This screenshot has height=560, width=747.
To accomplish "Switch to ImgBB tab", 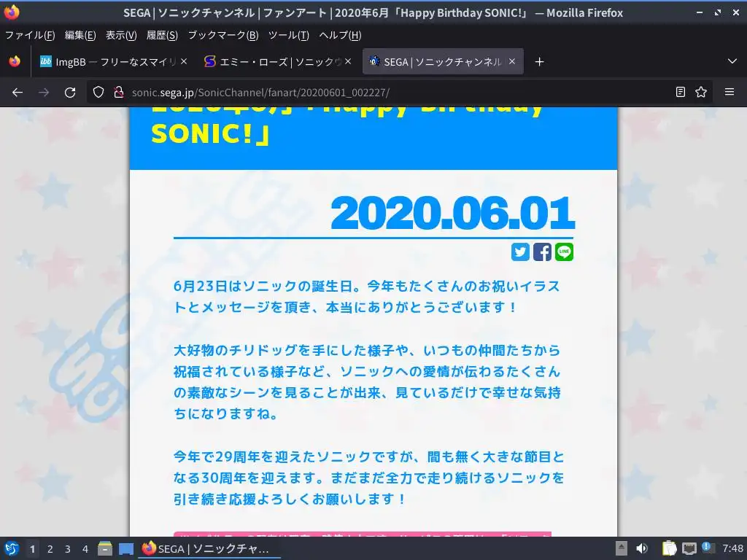I will pos(113,61).
